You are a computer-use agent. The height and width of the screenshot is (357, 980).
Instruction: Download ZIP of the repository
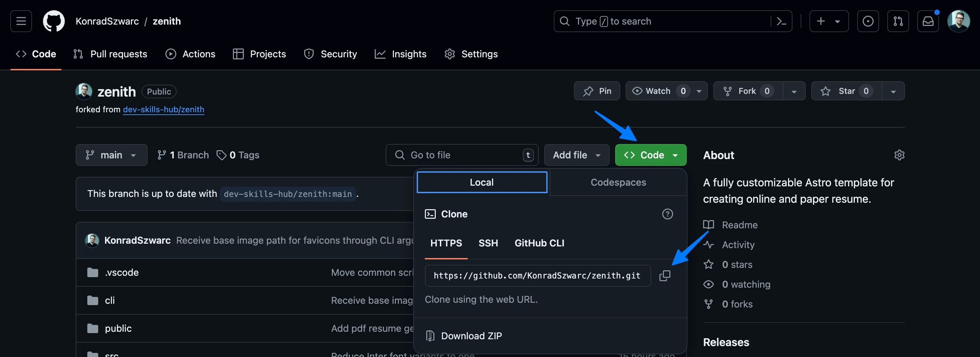464,336
